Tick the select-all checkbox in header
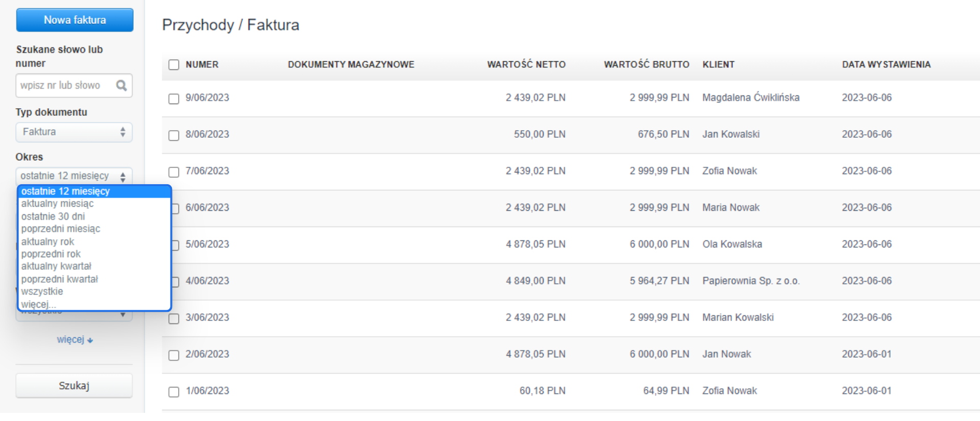 174,65
